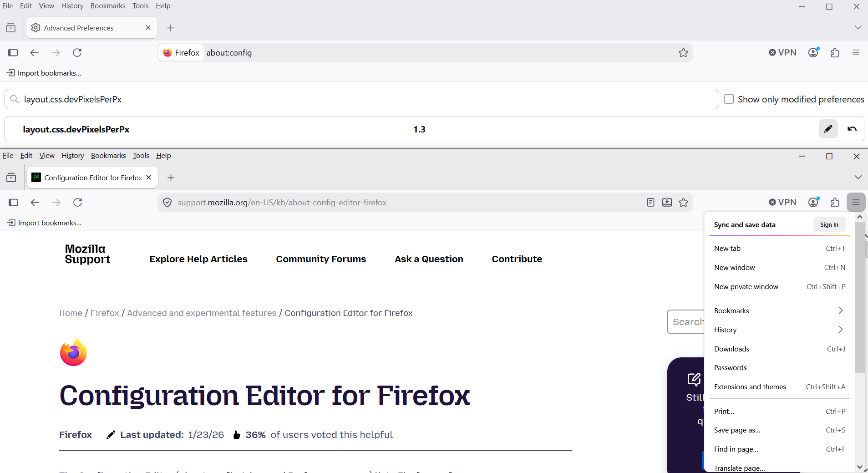
Task: Go back in Mozilla Support window
Action: point(35,203)
